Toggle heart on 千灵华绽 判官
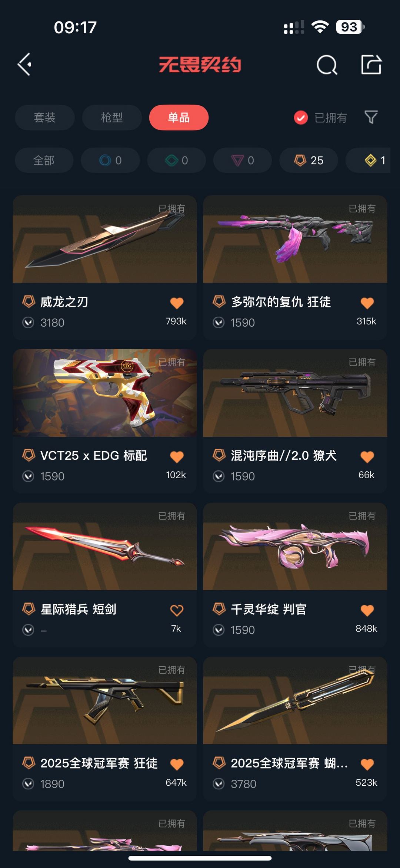The image size is (400, 868). (x=367, y=610)
